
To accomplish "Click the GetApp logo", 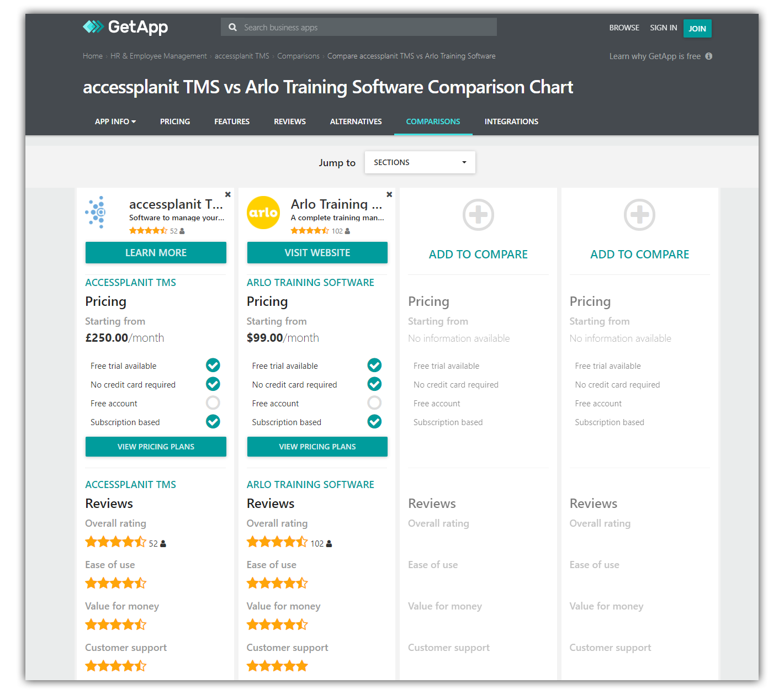I will 125,27.
